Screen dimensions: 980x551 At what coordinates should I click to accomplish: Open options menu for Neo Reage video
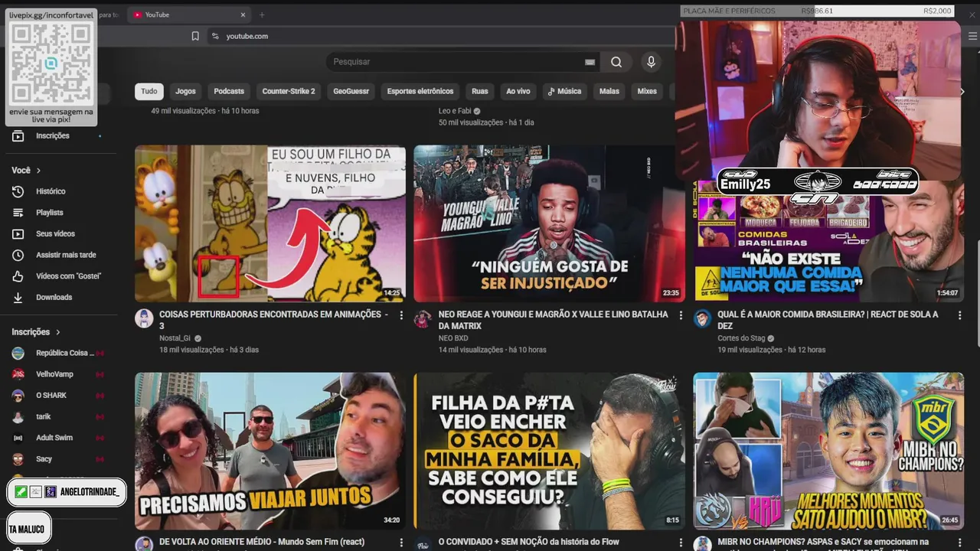pyautogui.click(x=680, y=315)
